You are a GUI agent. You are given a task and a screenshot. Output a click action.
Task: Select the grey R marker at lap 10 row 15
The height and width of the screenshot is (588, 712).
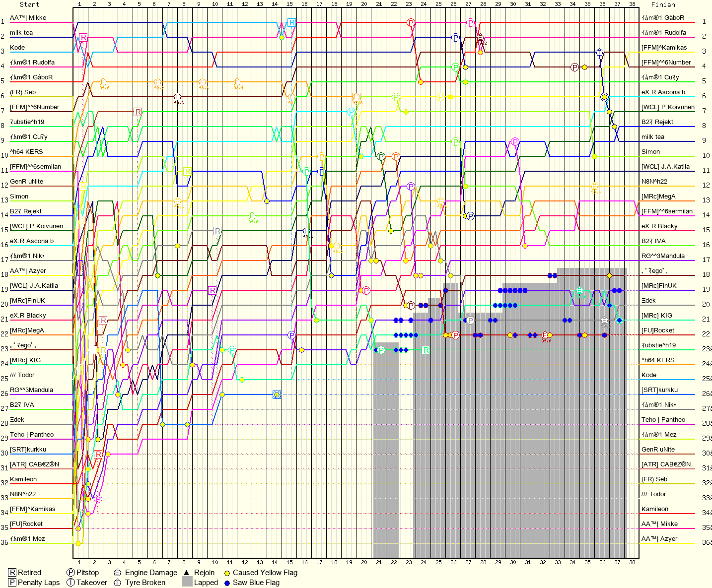click(217, 231)
